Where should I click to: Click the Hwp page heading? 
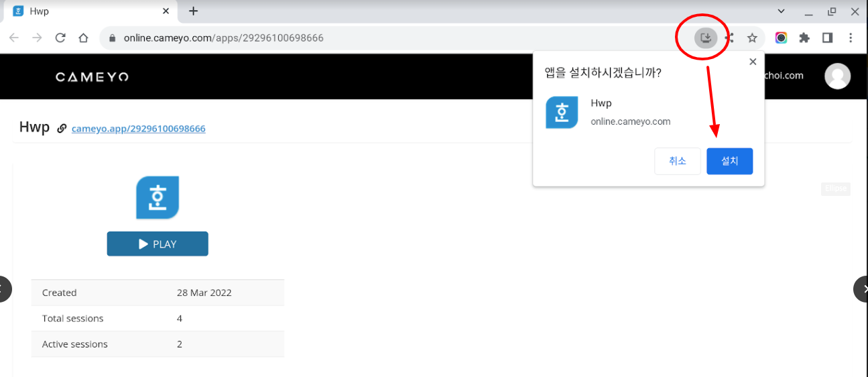pyautogui.click(x=34, y=127)
